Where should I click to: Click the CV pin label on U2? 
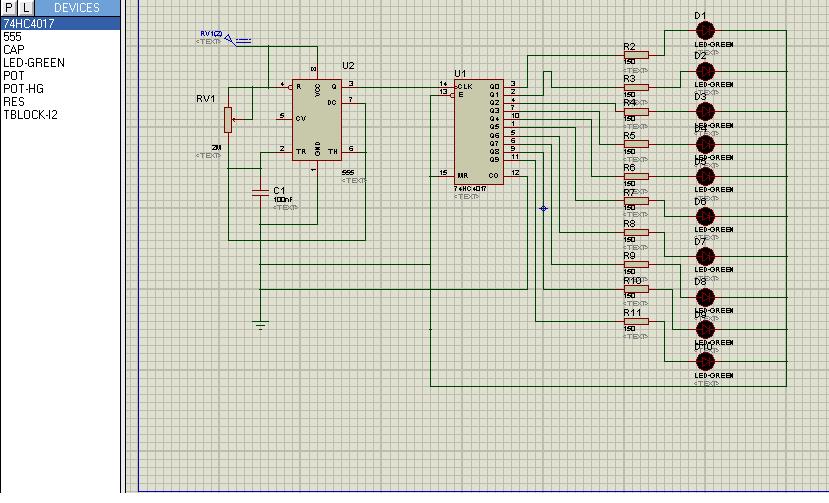301,118
